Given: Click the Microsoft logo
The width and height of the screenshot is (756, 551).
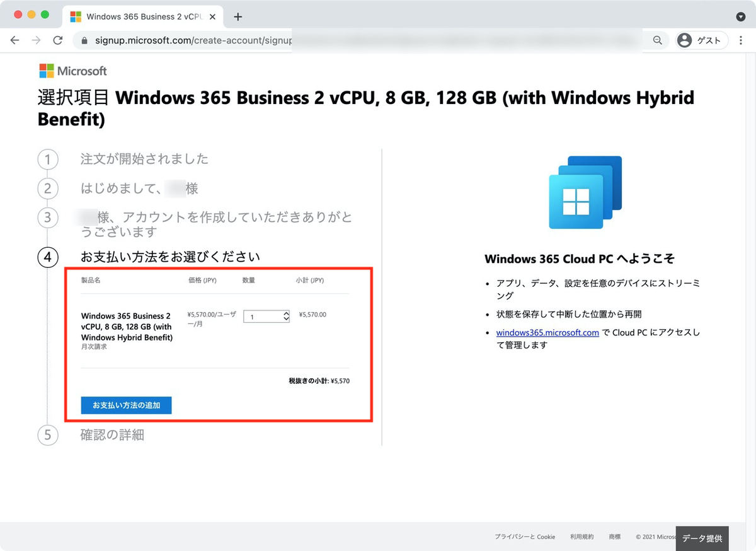Looking at the screenshot, I should pos(72,71).
